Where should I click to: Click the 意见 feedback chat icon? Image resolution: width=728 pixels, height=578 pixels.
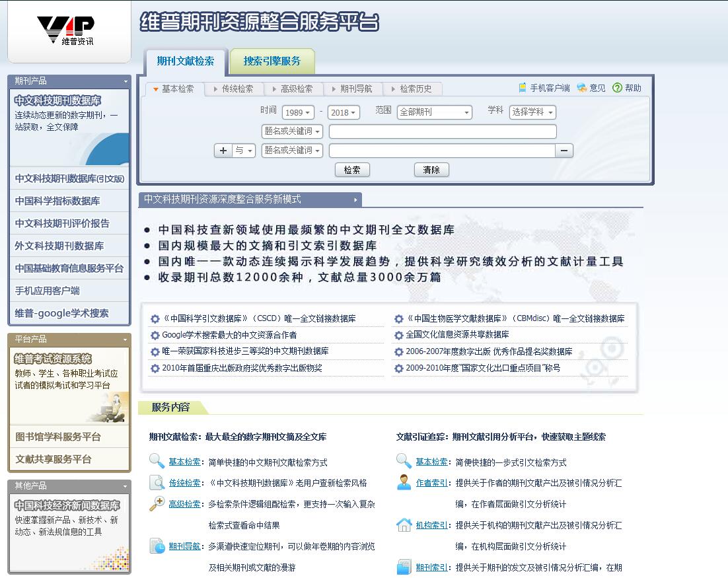581,87
